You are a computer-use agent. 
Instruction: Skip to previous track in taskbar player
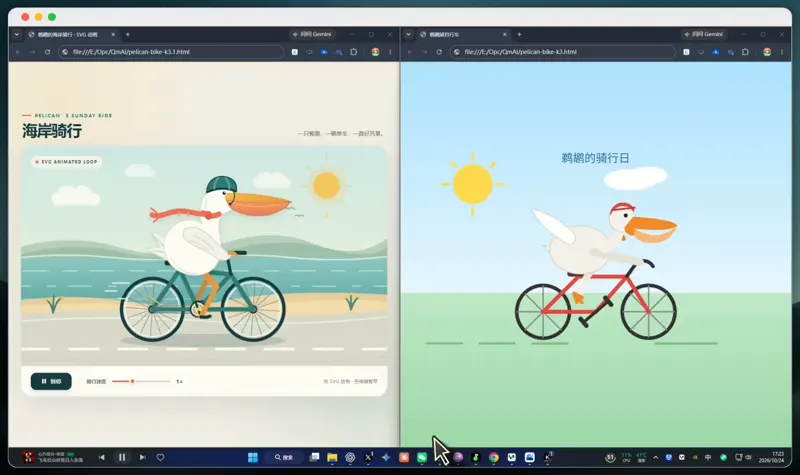point(102,457)
